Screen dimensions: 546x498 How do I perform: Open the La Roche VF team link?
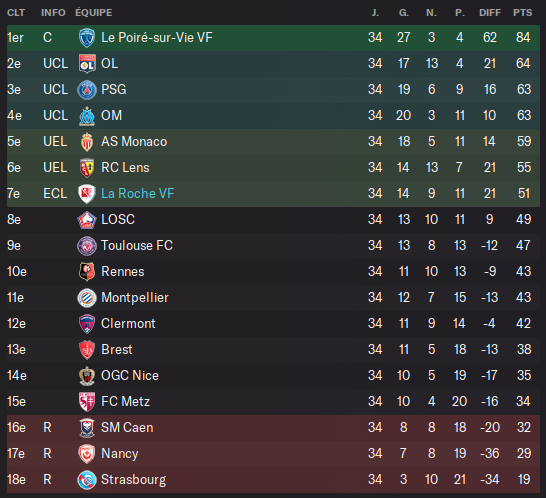[138, 193]
